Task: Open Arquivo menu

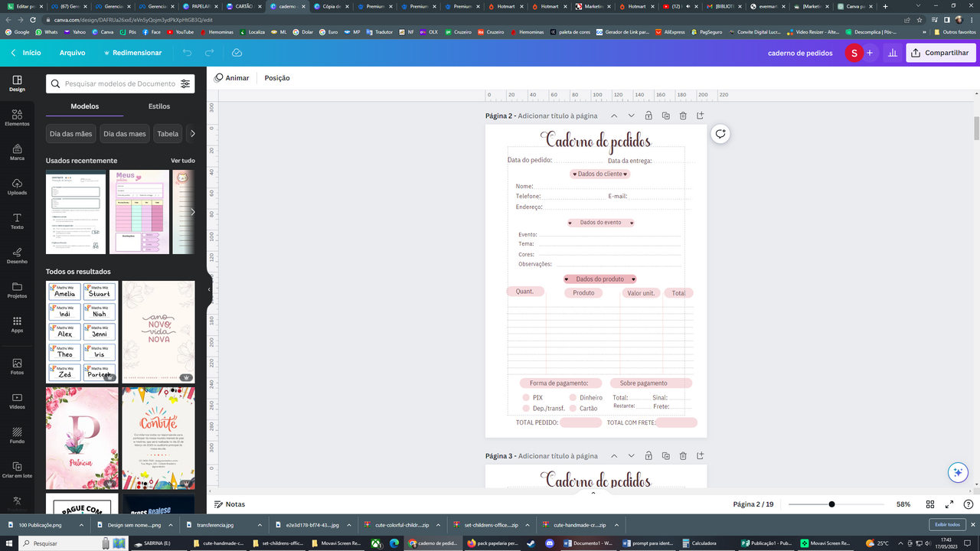Action: (x=73, y=53)
